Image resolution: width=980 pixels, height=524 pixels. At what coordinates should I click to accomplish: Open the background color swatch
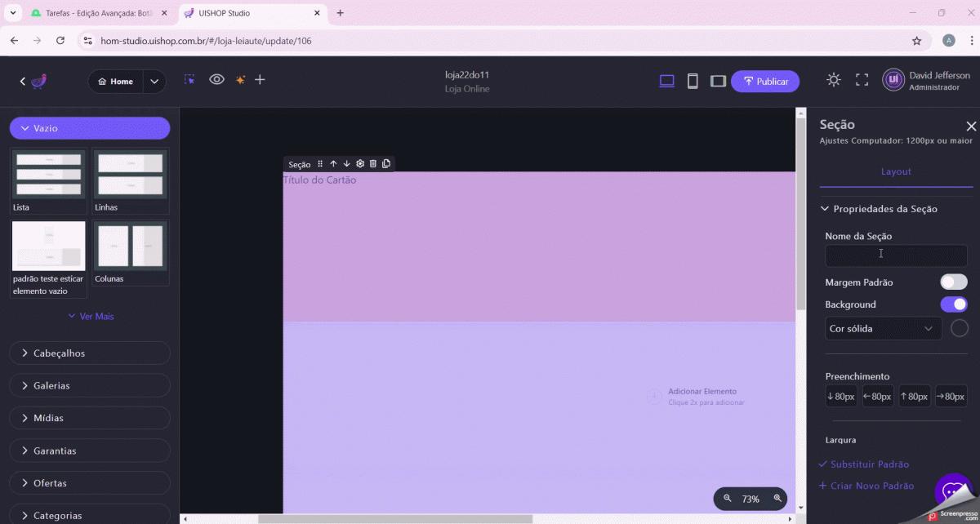pos(960,328)
